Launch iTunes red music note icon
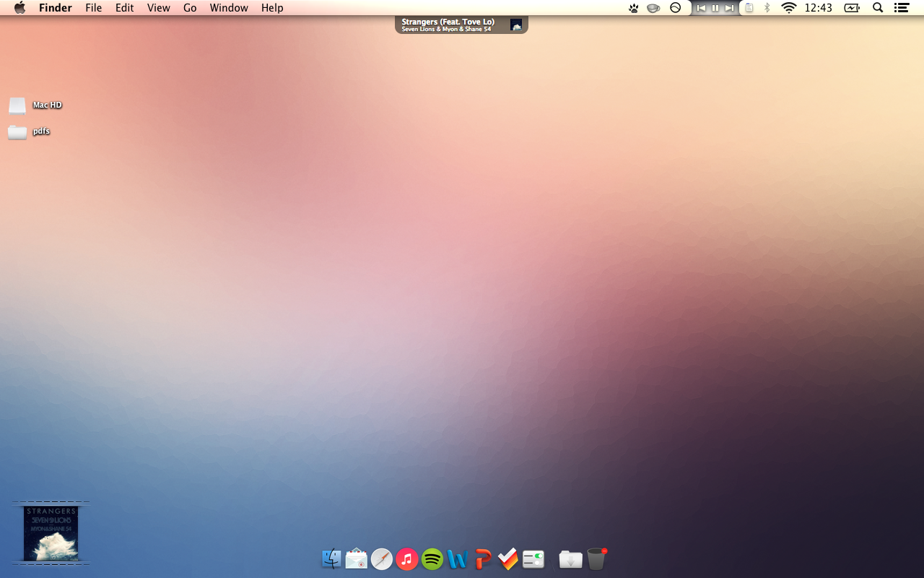The height and width of the screenshot is (578, 924). [407, 559]
